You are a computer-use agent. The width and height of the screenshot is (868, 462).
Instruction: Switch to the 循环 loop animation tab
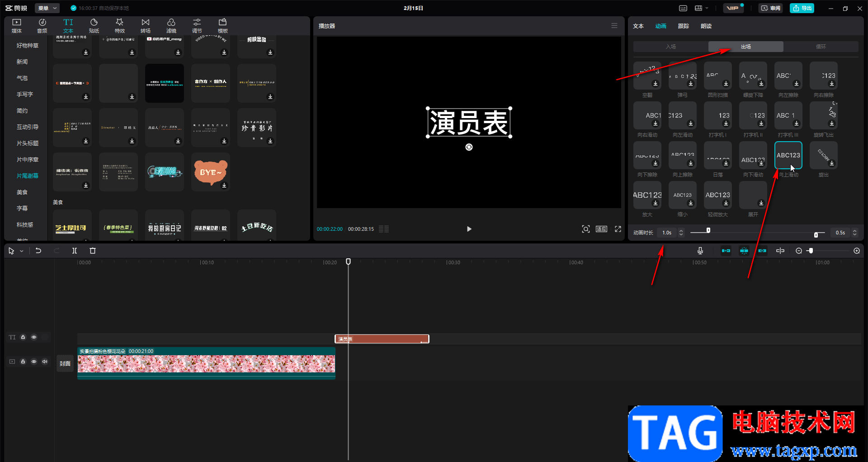coord(821,47)
